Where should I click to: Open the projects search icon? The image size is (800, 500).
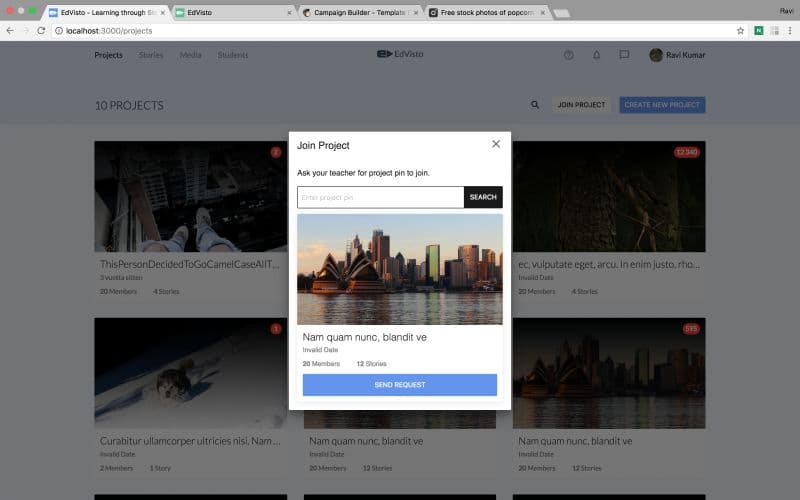click(535, 105)
